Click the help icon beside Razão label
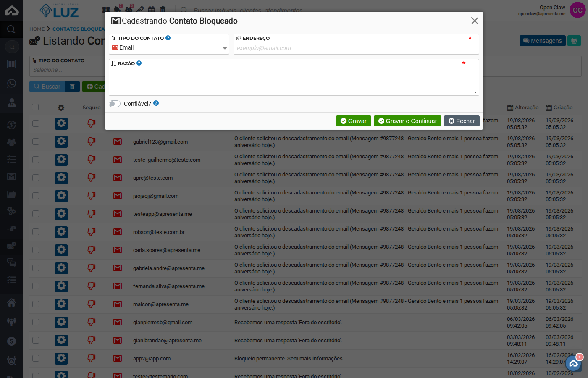588x378 pixels. pyautogui.click(x=139, y=63)
